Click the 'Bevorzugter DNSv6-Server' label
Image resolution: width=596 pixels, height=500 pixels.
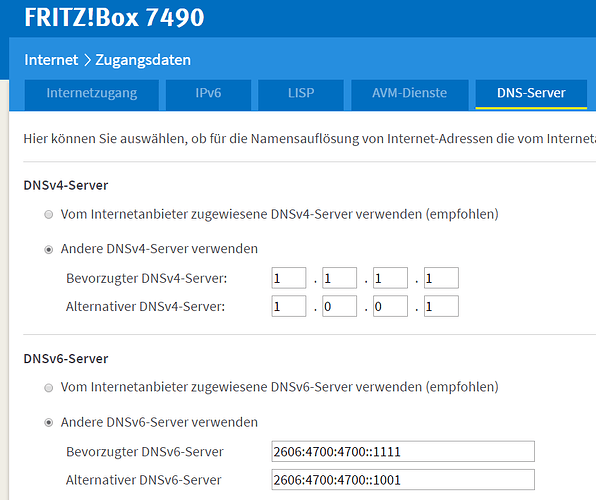pos(144,452)
